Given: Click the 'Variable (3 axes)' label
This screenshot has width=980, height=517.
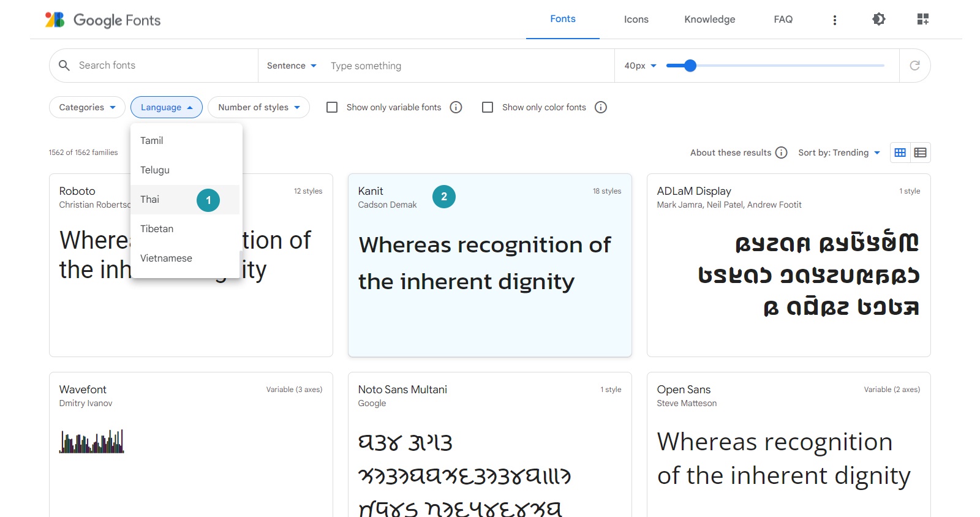Looking at the screenshot, I should 294,390.
